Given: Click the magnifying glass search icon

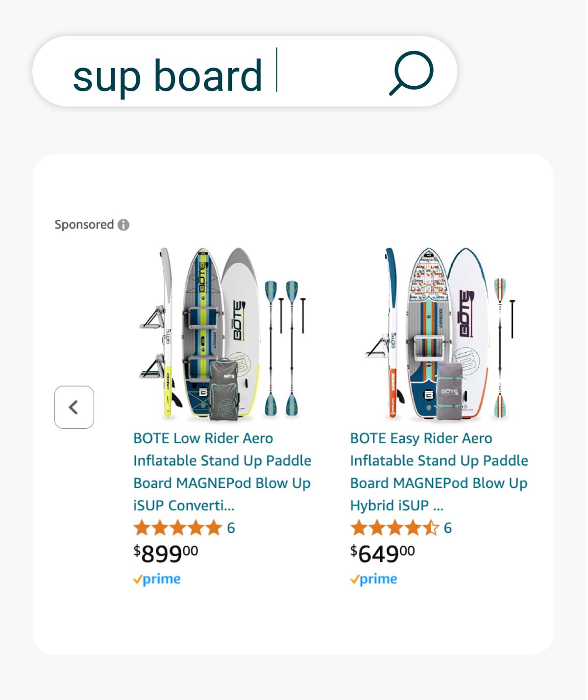Looking at the screenshot, I should [411, 72].
